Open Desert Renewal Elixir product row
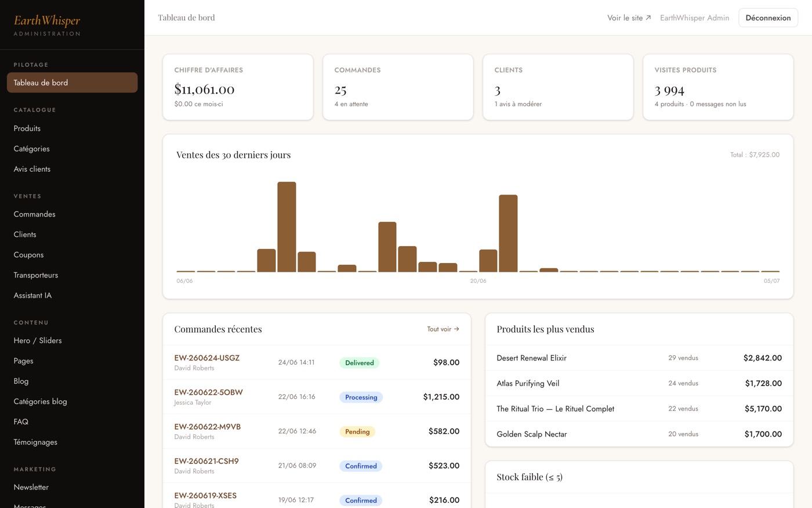Image resolution: width=812 pixels, height=508 pixels. [x=639, y=358]
